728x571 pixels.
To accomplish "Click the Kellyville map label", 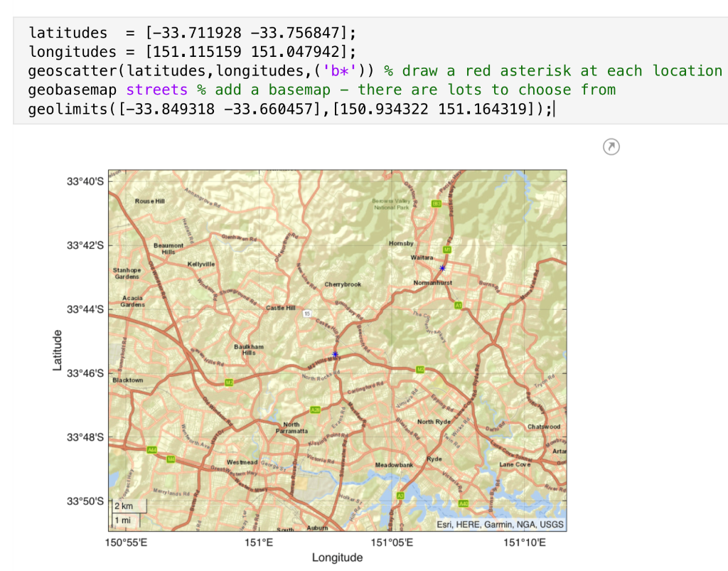I will 201,264.
